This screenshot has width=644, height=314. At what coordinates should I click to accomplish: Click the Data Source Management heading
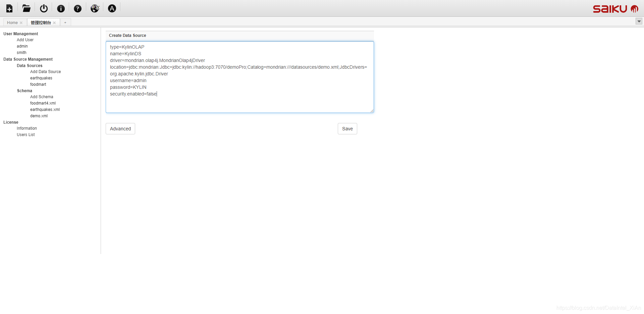28,59
